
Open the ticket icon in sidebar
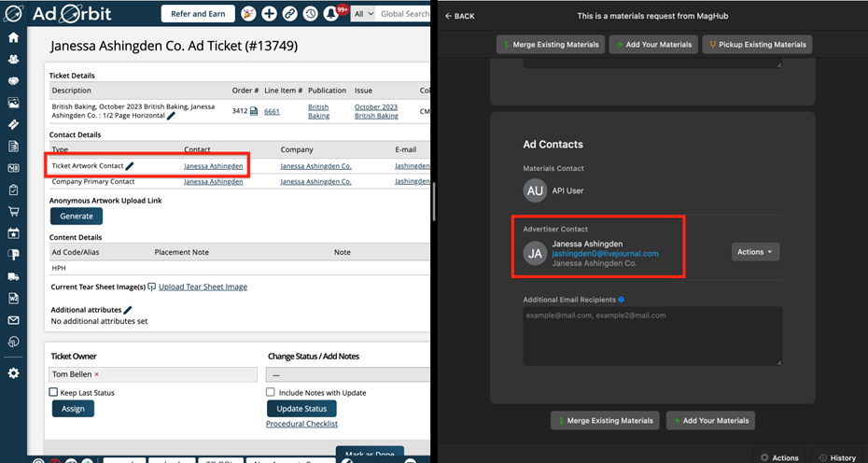13,124
